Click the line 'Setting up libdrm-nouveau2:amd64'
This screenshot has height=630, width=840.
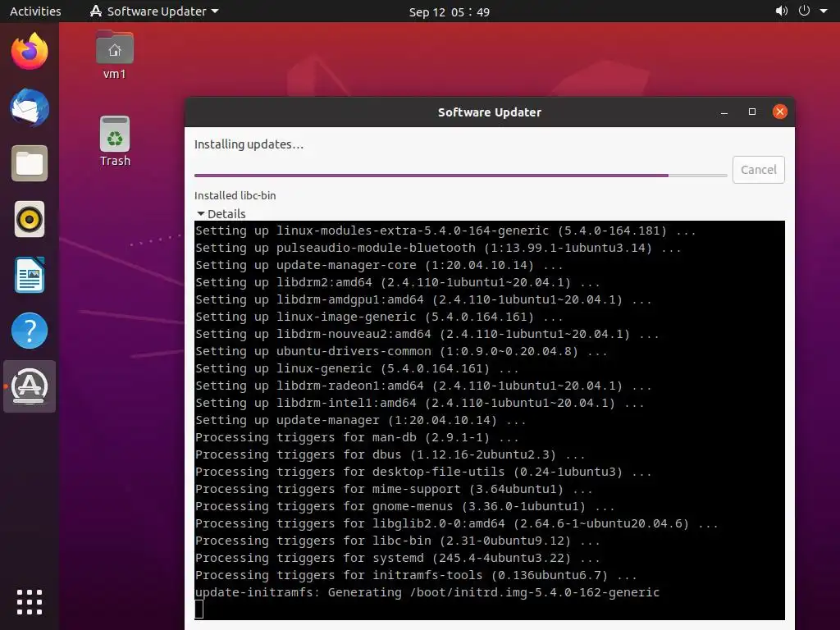coord(427,334)
